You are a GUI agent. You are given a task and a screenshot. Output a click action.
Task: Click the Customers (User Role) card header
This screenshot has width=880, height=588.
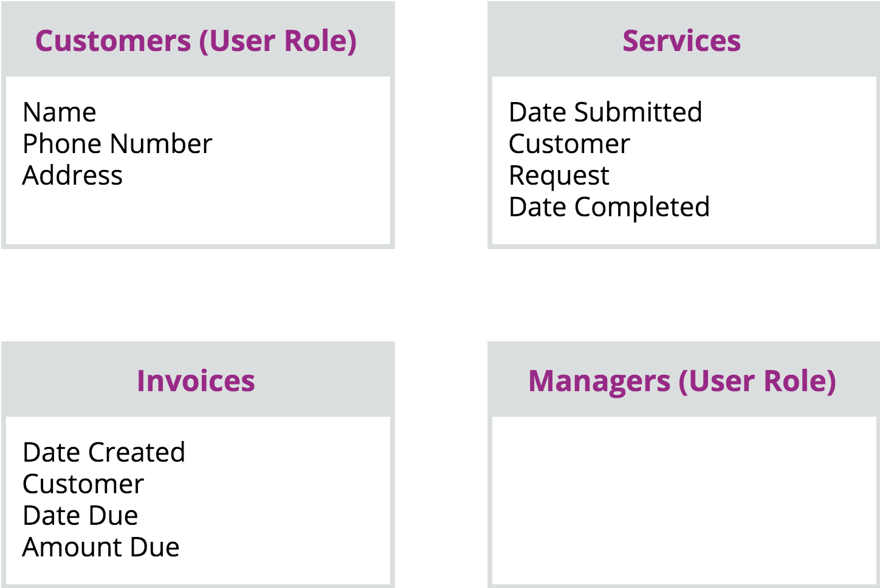click(x=196, y=41)
